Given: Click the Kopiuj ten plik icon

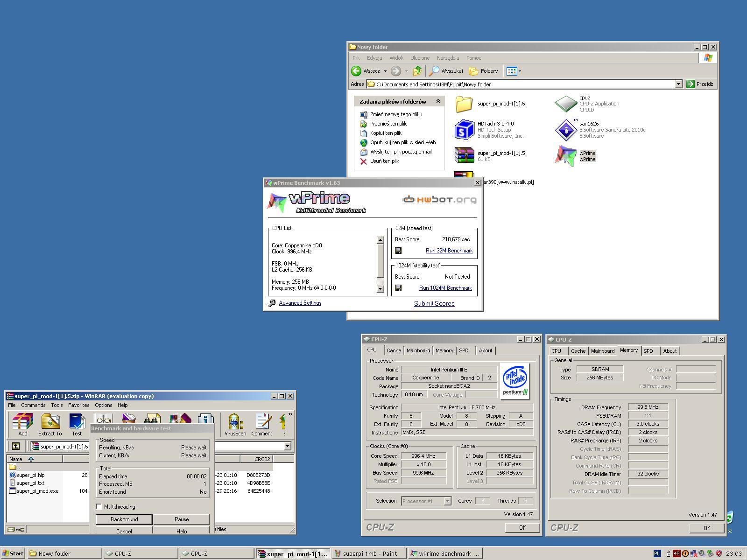Looking at the screenshot, I should (364, 133).
